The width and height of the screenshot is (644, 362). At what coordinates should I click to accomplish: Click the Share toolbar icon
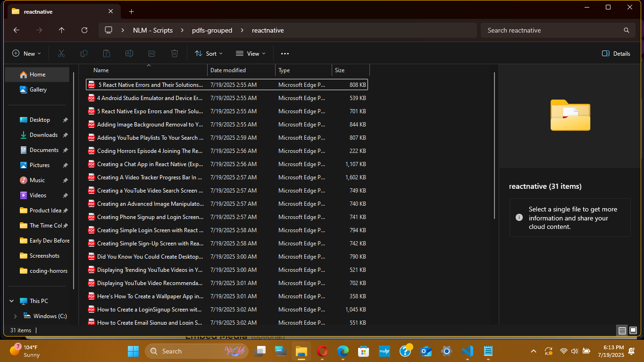151,53
